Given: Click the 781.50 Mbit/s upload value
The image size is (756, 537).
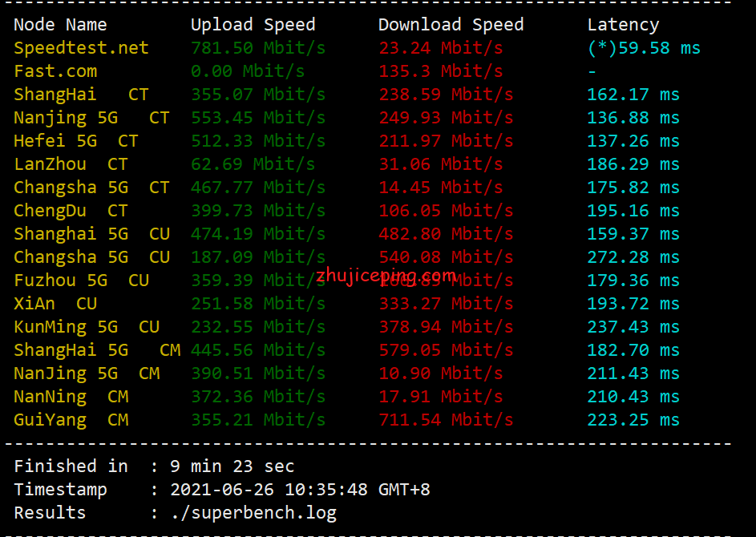Looking at the screenshot, I should 257,48.
